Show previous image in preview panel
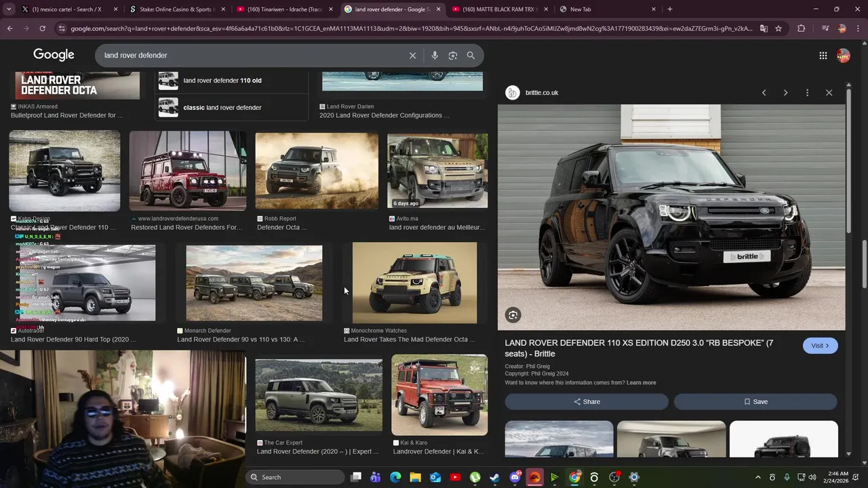This screenshot has height=488, width=868. (x=764, y=93)
